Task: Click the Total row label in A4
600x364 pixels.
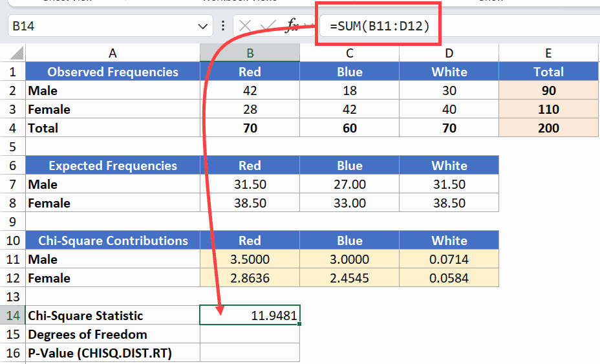Action: point(112,128)
